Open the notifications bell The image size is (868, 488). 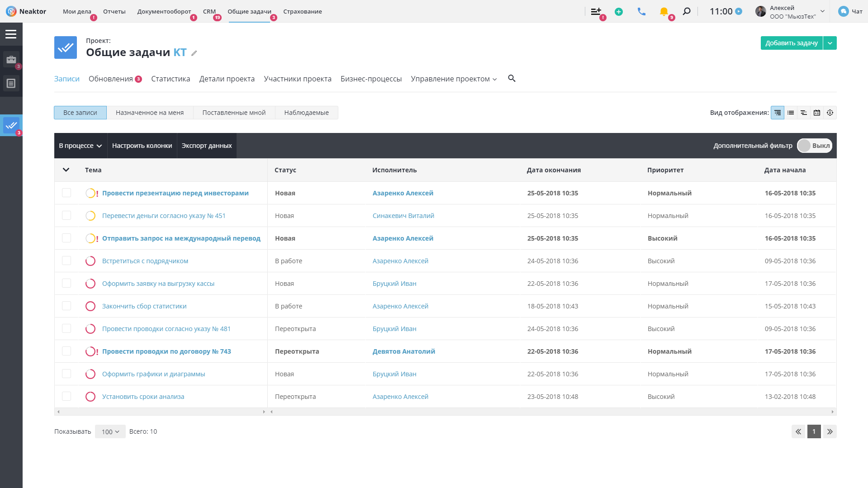(x=664, y=12)
